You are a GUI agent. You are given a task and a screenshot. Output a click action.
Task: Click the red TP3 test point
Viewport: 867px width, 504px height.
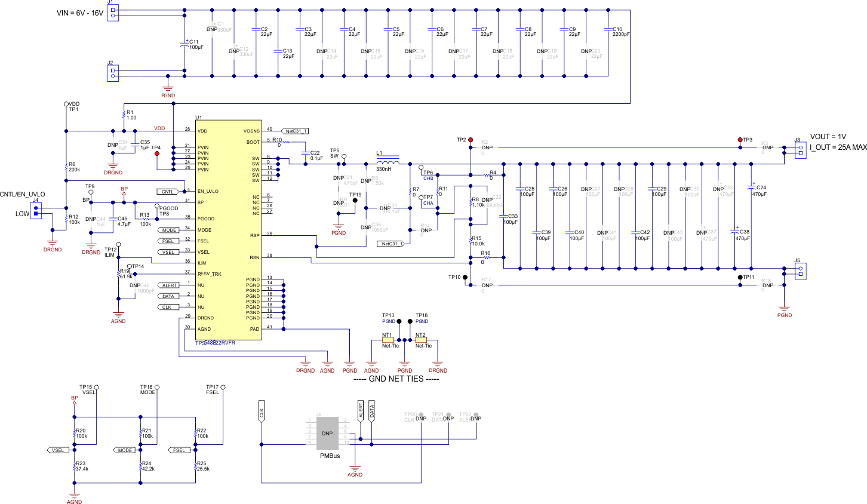tap(740, 140)
